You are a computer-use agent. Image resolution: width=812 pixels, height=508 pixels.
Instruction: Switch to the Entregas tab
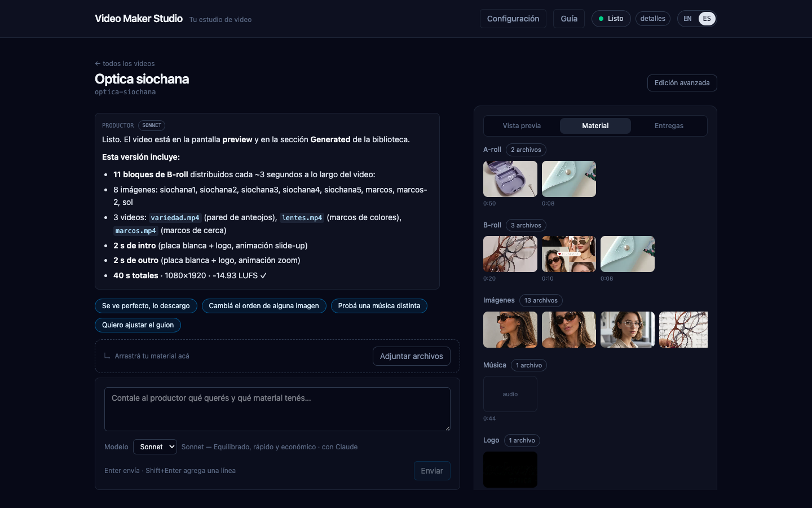[x=669, y=126]
